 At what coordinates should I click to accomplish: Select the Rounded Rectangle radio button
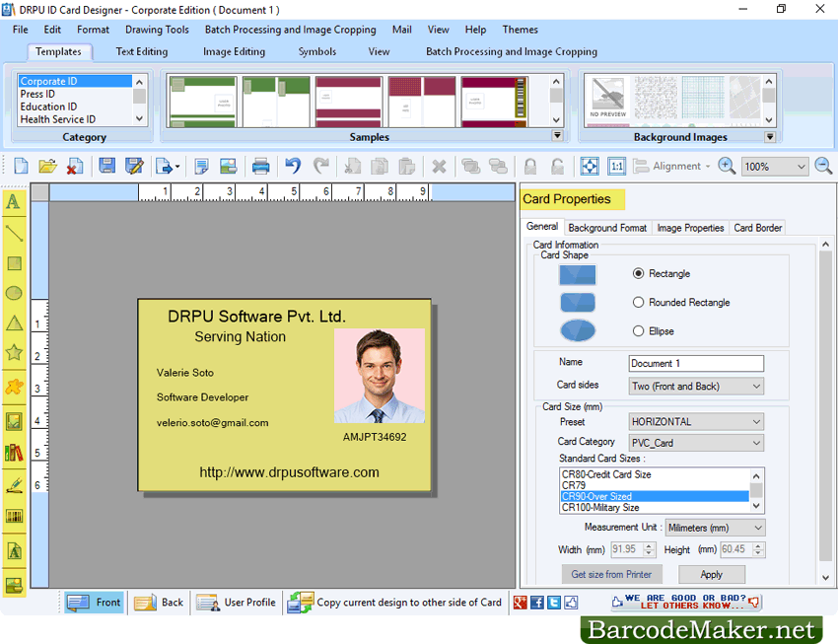point(638,303)
